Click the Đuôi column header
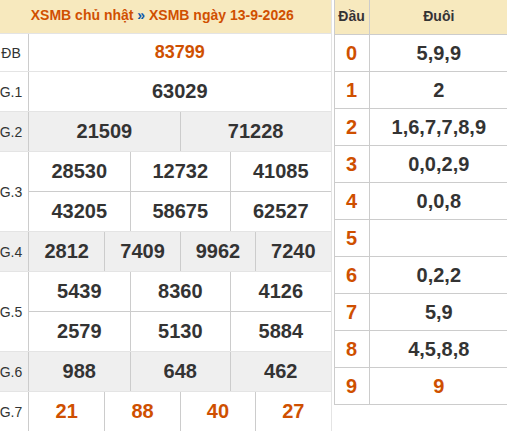The image size is (507, 431). (439, 16)
